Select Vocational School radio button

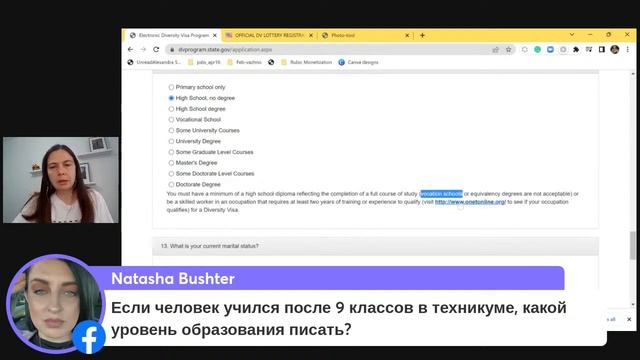(x=171, y=120)
